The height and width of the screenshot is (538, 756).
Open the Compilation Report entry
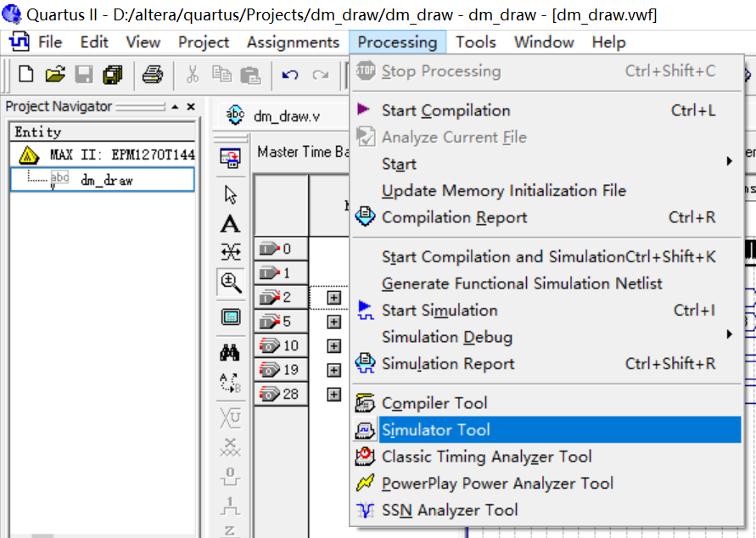546,217
